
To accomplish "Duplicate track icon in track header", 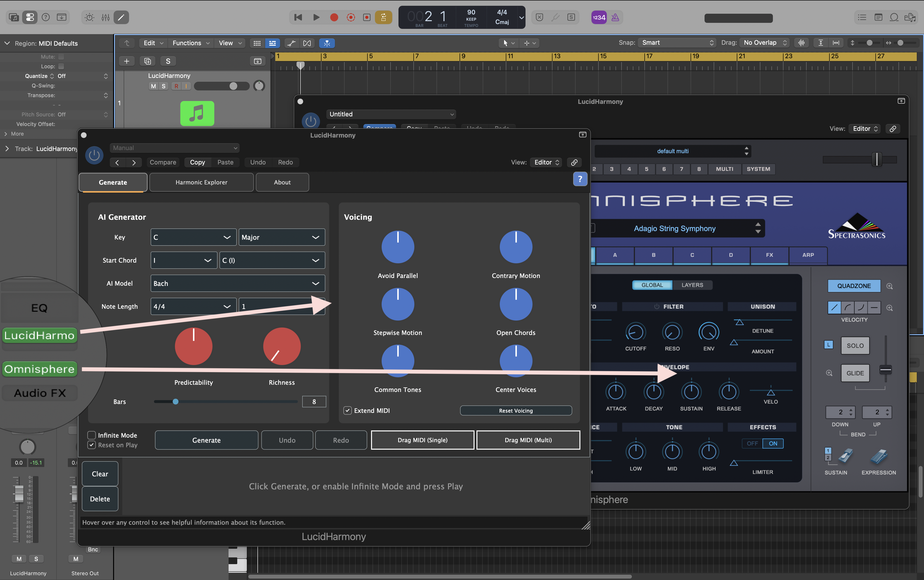I will click(x=147, y=61).
